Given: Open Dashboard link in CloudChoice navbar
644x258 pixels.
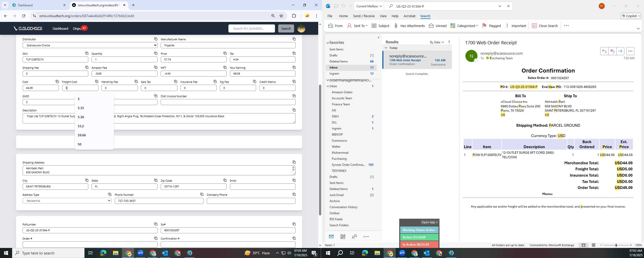Looking at the screenshot, I should [60, 28].
